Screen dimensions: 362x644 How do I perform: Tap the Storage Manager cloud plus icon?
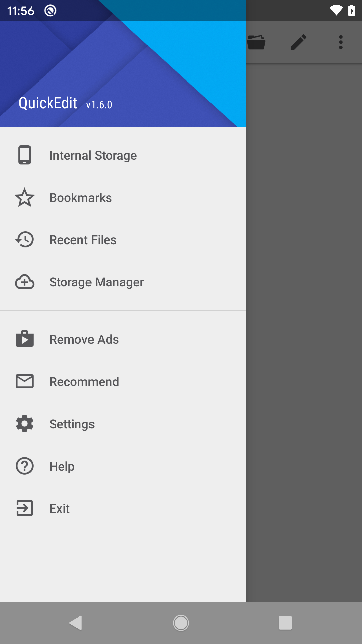point(24,282)
